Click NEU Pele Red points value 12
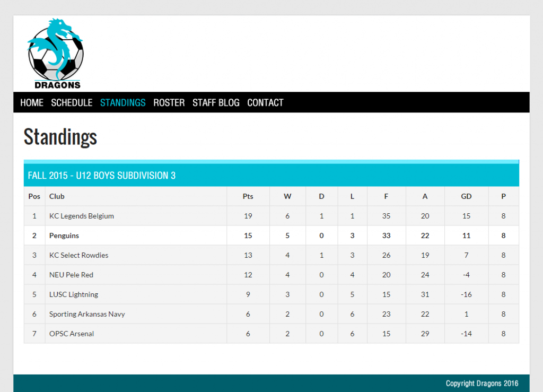The height and width of the screenshot is (392, 543). [248, 275]
